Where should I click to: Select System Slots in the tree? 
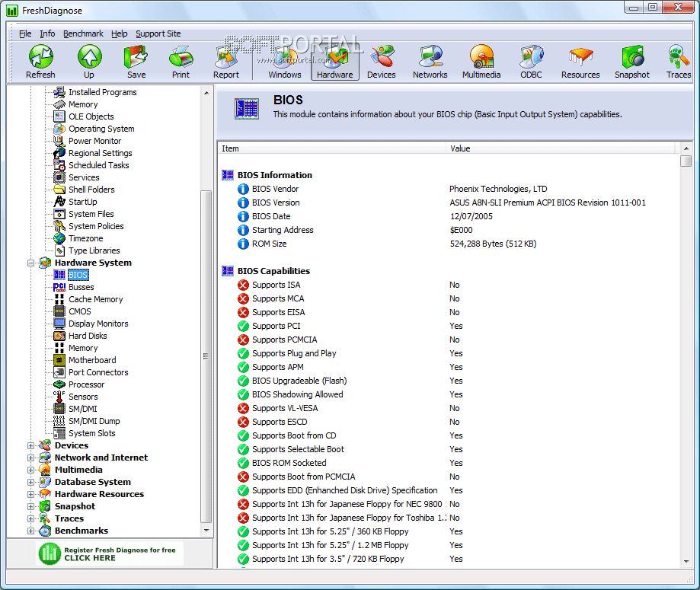[92, 433]
